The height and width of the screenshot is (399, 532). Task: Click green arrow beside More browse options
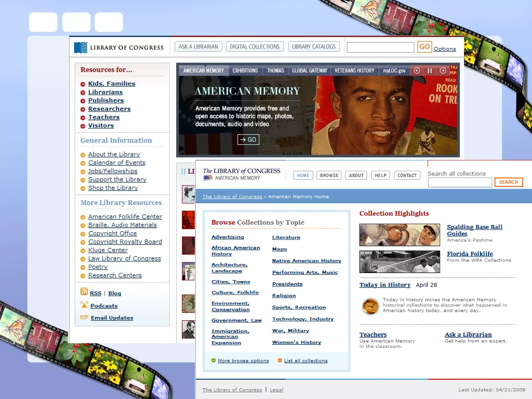coord(214,360)
